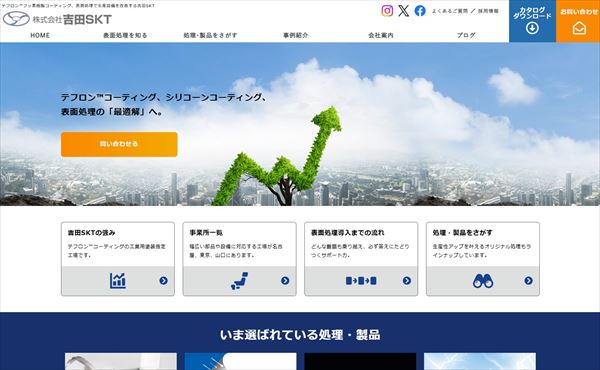The height and width of the screenshot is (370, 600).
Task: Click the robot arm icon in 事業所一覧 card
Action: point(240,281)
